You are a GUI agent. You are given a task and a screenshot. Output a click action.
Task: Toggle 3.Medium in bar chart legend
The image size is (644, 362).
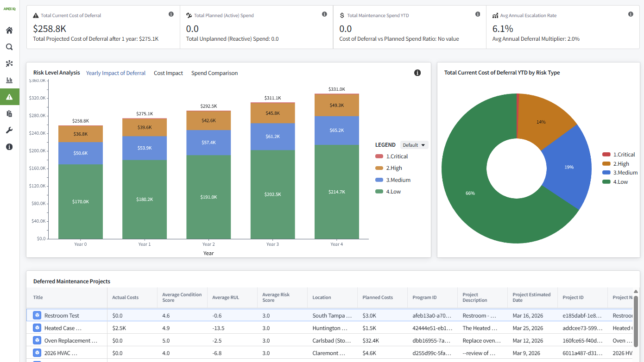click(393, 180)
